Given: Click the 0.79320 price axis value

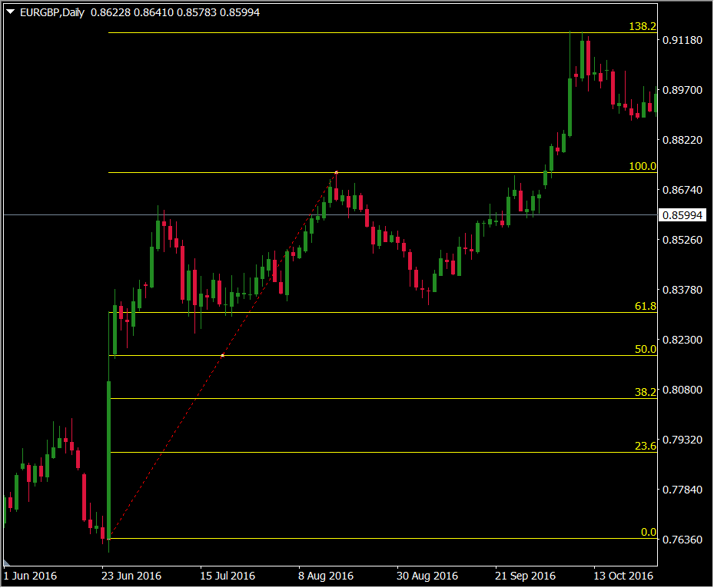Looking at the screenshot, I should (x=682, y=440).
